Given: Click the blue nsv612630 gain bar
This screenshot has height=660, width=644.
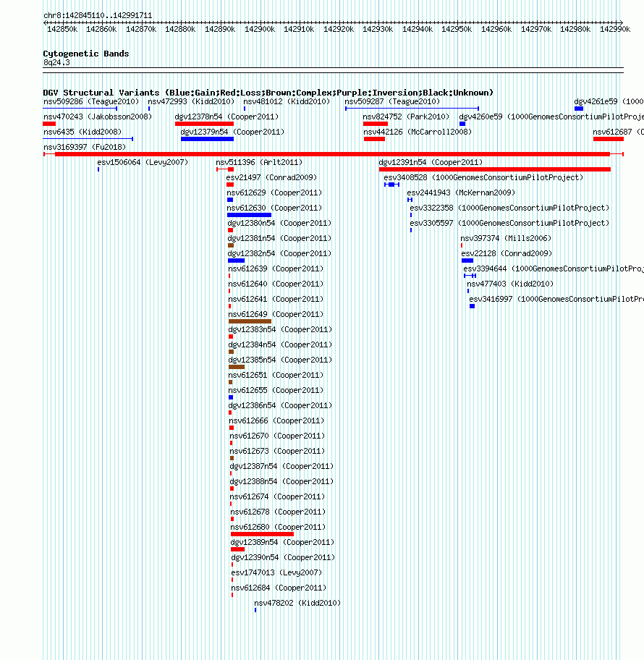Looking at the screenshot, I should pyautogui.click(x=249, y=215).
